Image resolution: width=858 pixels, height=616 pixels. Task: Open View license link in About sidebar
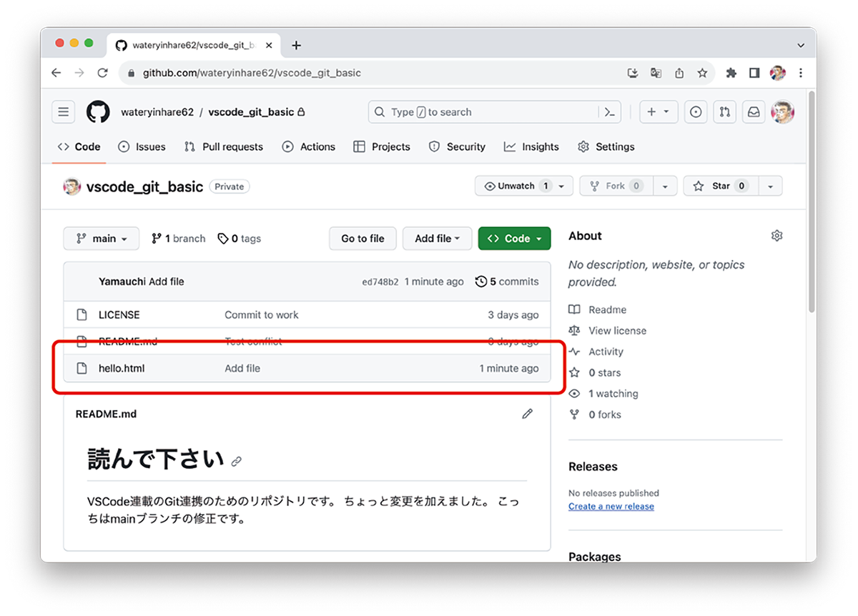(x=608, y=331)
